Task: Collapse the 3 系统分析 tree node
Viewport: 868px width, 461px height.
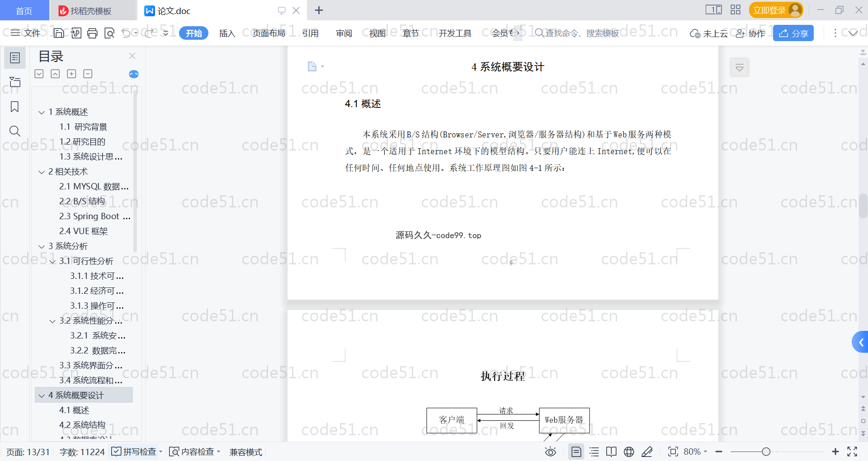Action: point(42,247)
